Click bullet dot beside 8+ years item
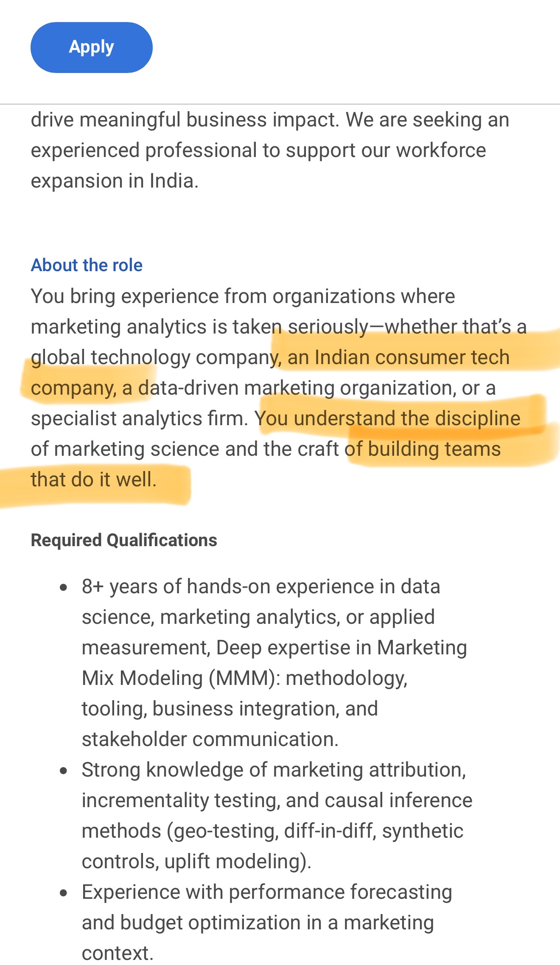Viewport: 560px width, 965px height. (x=64, y=588)
